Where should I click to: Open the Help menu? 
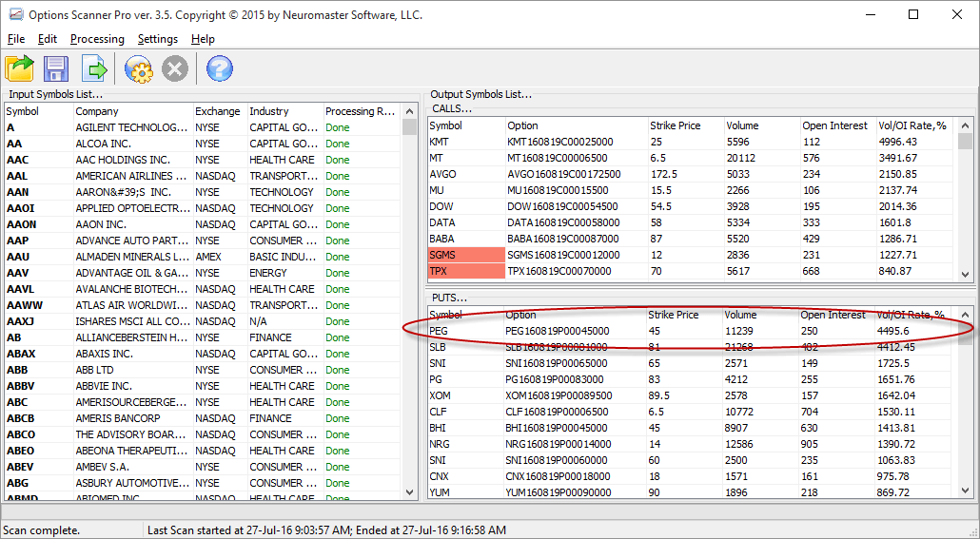coord(203,39)
